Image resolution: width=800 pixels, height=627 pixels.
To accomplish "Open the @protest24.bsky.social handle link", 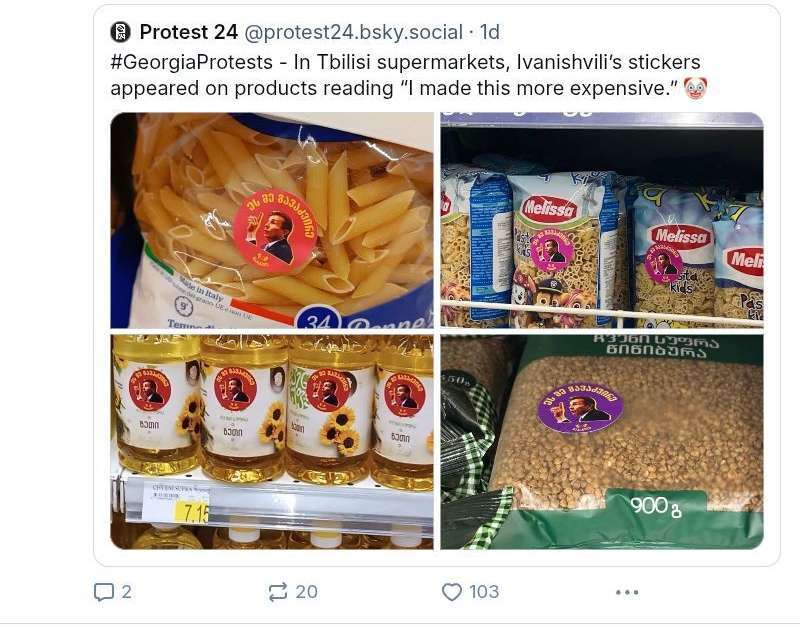I will [x=354, y=32].
